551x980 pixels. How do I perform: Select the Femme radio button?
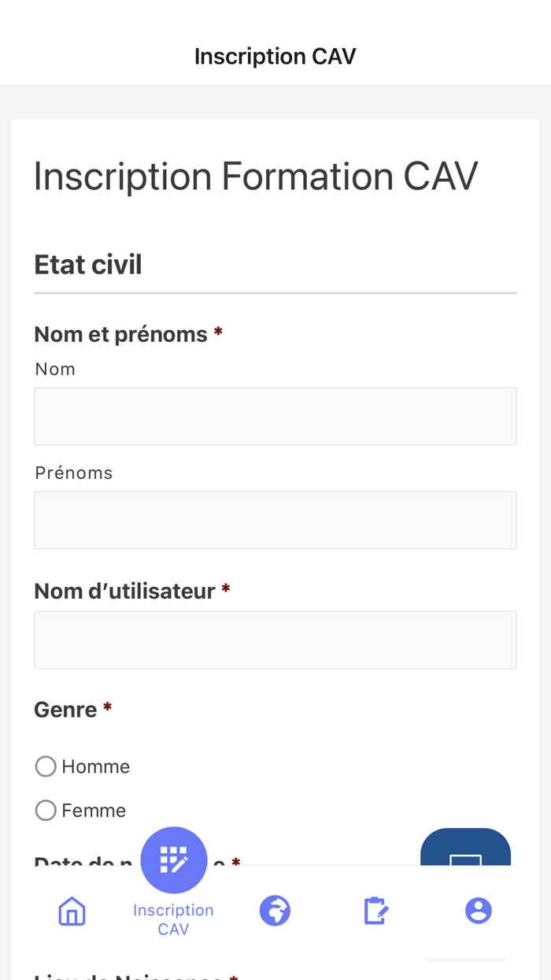45,808
